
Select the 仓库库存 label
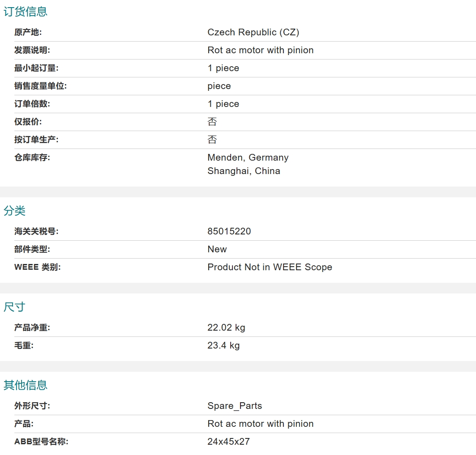click(32, 157)
